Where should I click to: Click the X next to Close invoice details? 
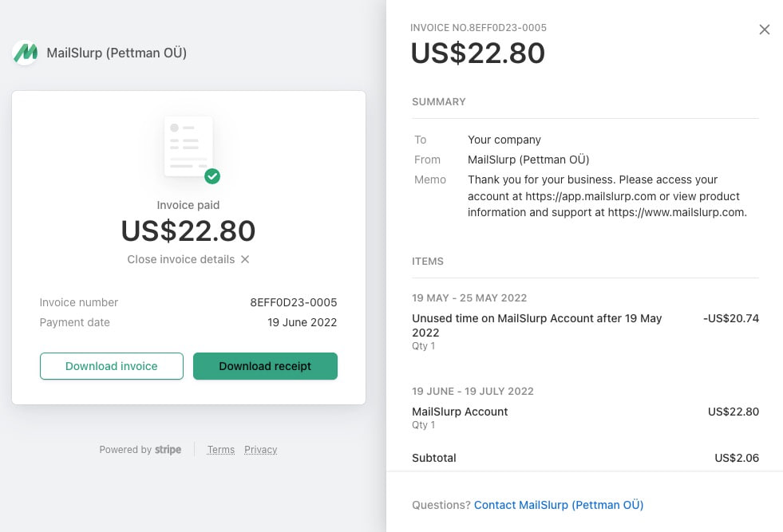click(245, 259)
